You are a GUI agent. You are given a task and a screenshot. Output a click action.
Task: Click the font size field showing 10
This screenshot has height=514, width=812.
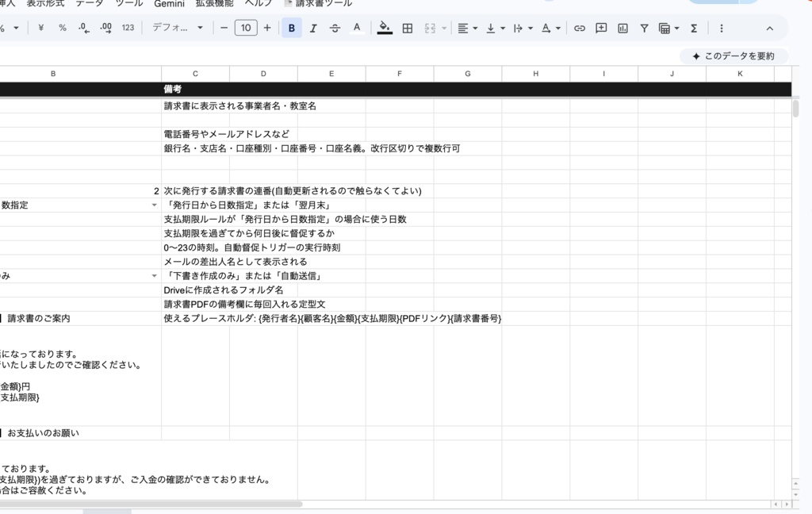click(x=246, y=28)
